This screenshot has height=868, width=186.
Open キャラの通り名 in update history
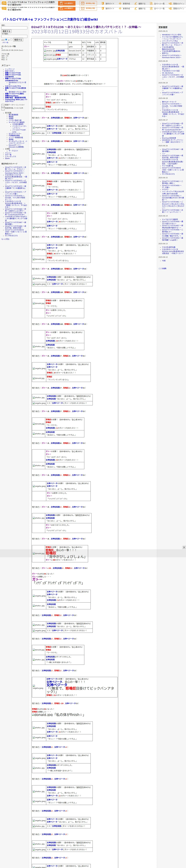click(168, 166)
